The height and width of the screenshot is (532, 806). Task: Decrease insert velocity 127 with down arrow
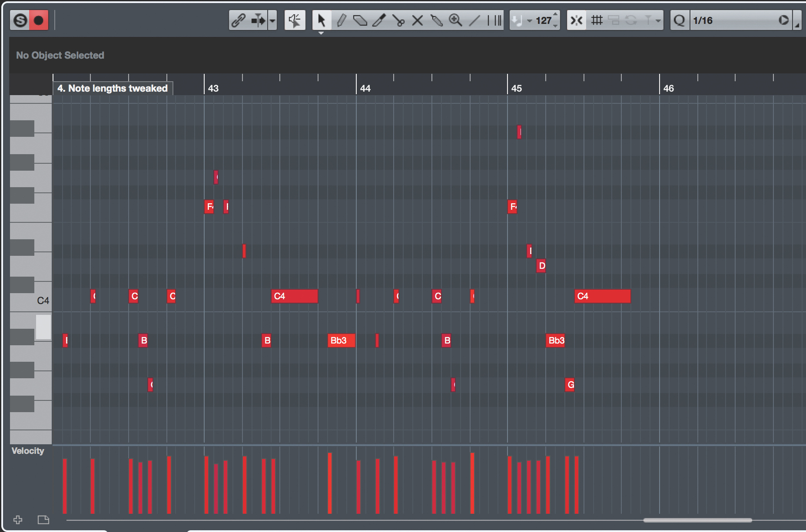click(x=555, y=25)
